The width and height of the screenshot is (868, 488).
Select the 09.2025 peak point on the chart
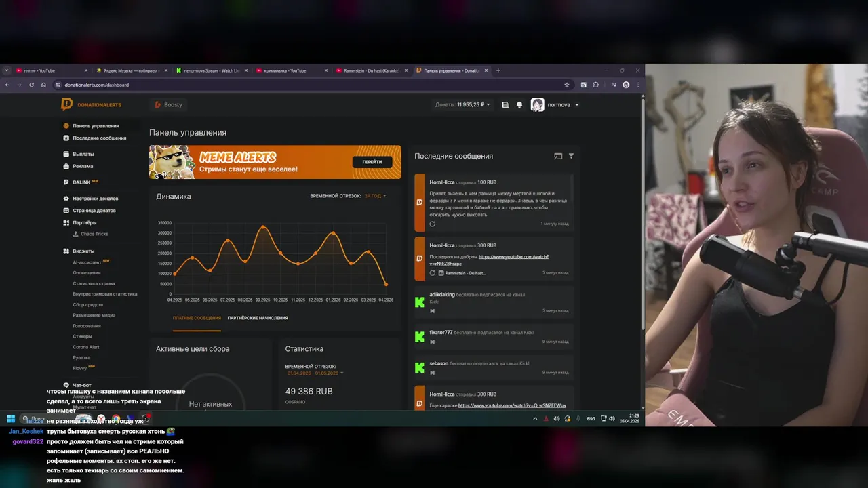pos(263,226)
